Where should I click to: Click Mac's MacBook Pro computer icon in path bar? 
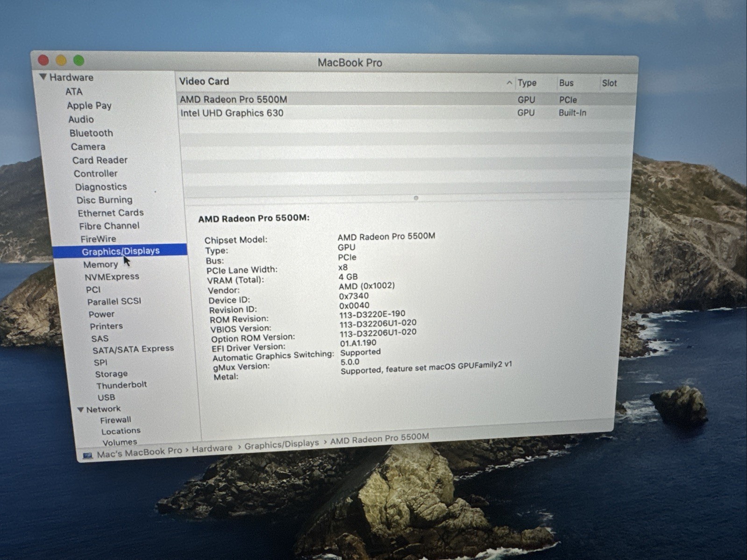[88, 455]
